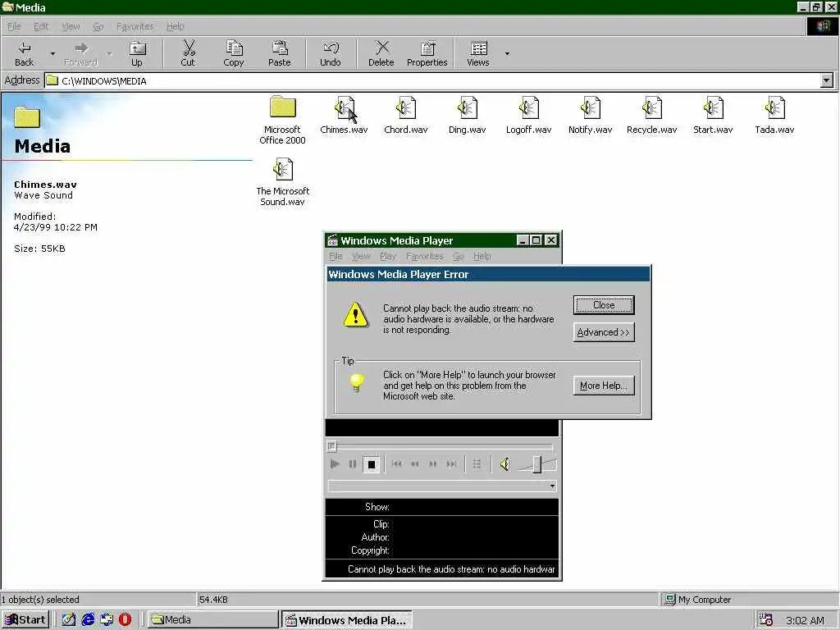Click the Task Scheduler tray icon
This screenshot has height=630, width=840.
(x=766, y=620)
